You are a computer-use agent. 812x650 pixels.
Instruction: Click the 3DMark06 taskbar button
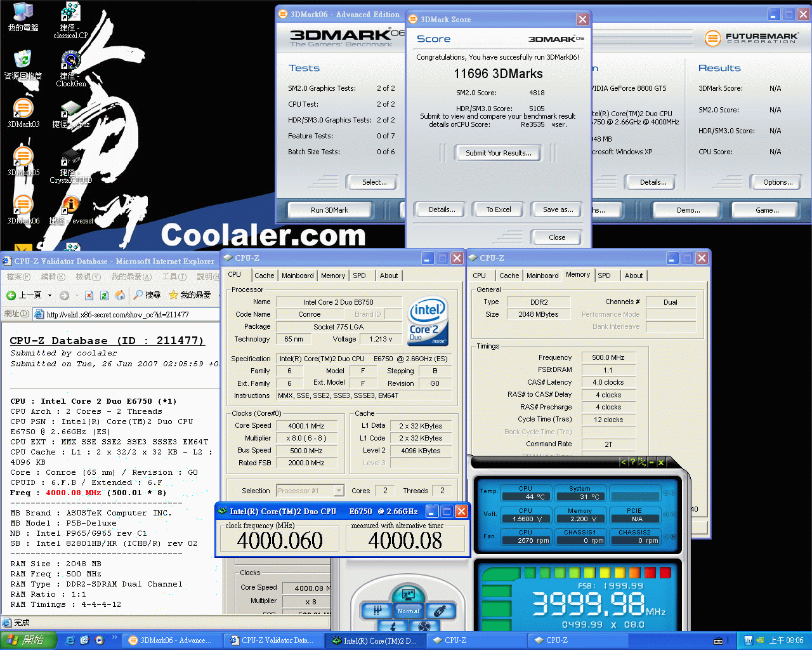point(171,640)
